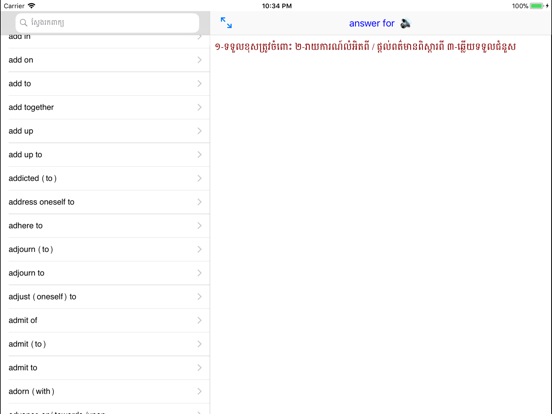
Task: Tap the battery indicator icon
Action: pyautogui.click(x=537, y=6)
